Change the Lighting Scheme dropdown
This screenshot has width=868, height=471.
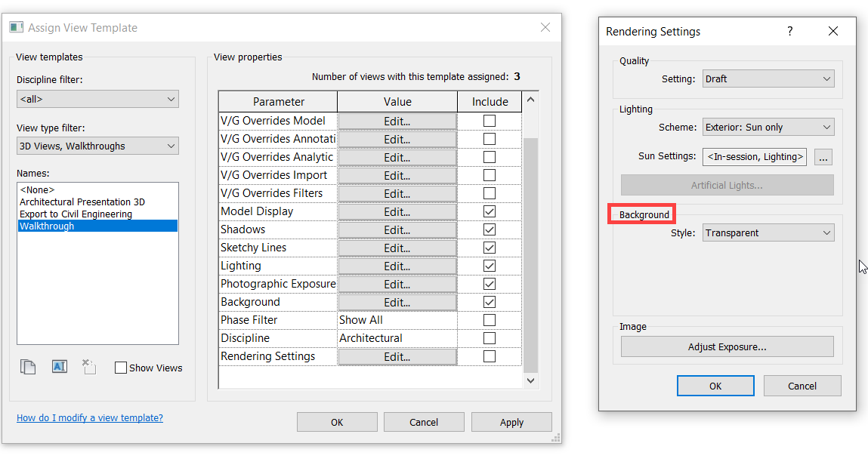(x=768, y=126)
